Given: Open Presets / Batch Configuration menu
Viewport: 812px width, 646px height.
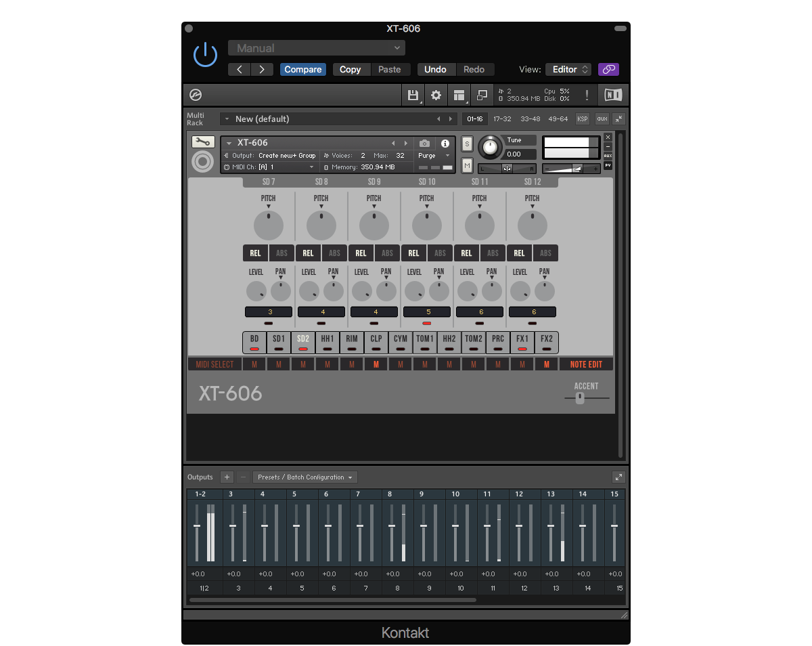Looking at the screenshot, I should tap(305, 477).
